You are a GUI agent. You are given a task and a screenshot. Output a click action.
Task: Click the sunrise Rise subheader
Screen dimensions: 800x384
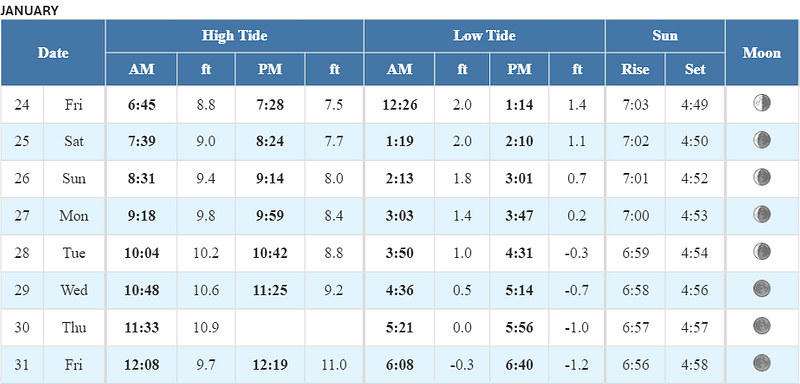(x=635, y=69)
